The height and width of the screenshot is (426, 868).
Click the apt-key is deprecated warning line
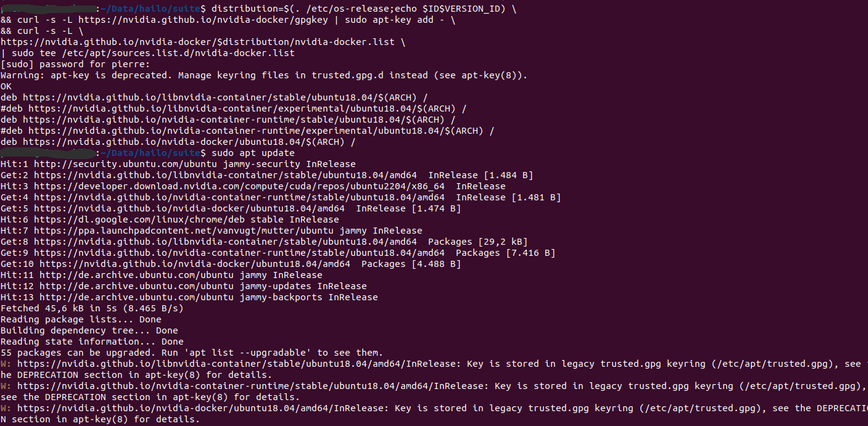pos(264,75)
